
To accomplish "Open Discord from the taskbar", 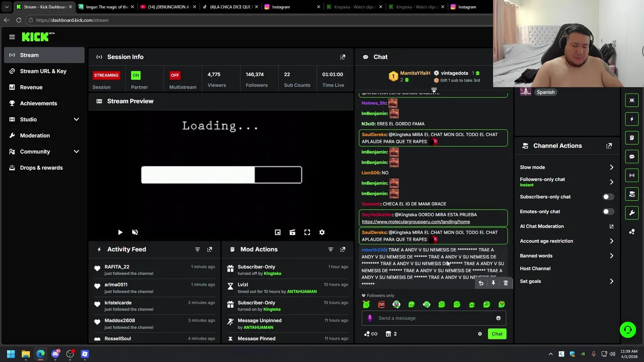I will click(x=55, y=354).
